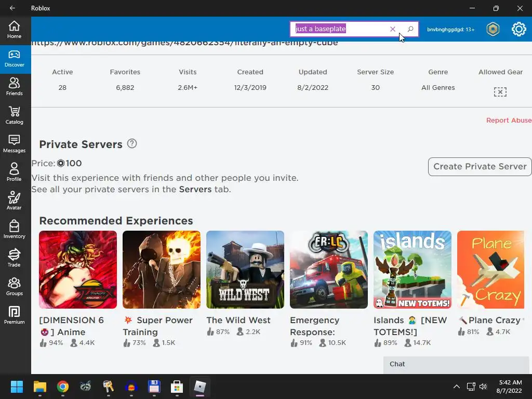Click the Genre value All Genres
The image size is (532, 399).
pyautogui.click(x=438, y=87)
